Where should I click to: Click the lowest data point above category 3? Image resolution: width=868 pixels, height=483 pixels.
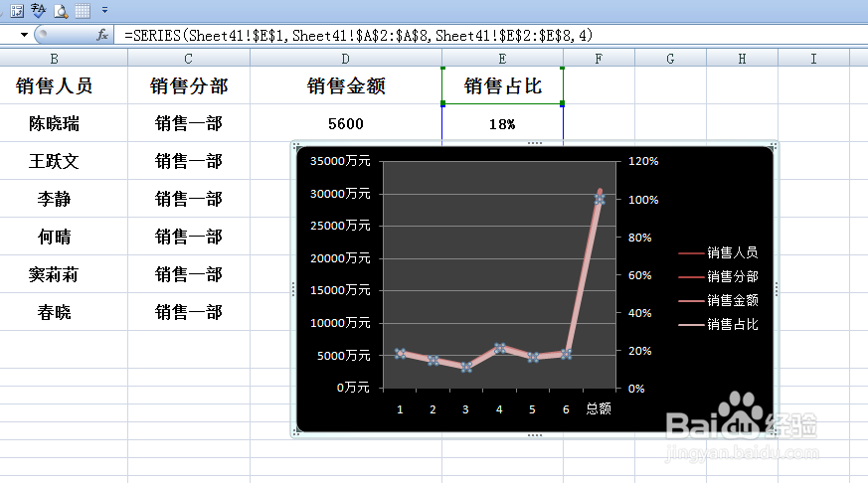466,367
